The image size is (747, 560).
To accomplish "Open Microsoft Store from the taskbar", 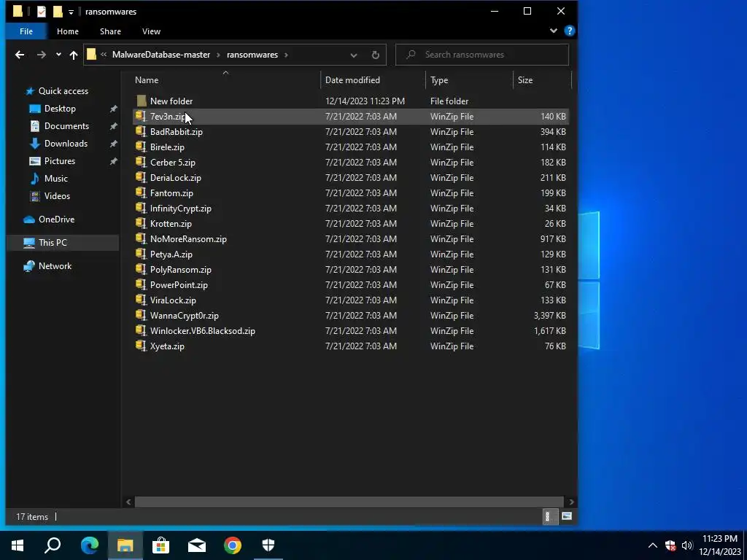I will (x=160, y=545).
